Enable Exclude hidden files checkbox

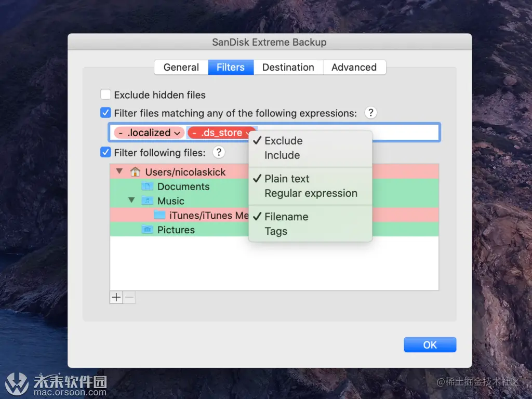pos(105,95)
